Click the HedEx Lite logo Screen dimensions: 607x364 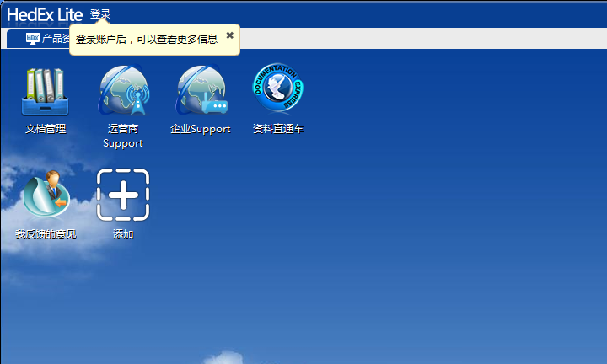coord(45,15)
